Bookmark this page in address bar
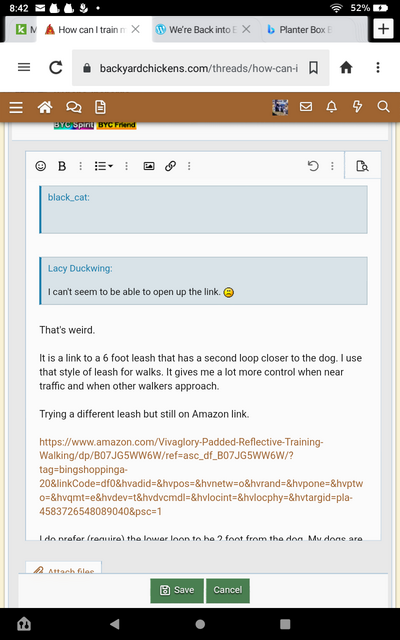Screen dimensions: 400x640 313,68
